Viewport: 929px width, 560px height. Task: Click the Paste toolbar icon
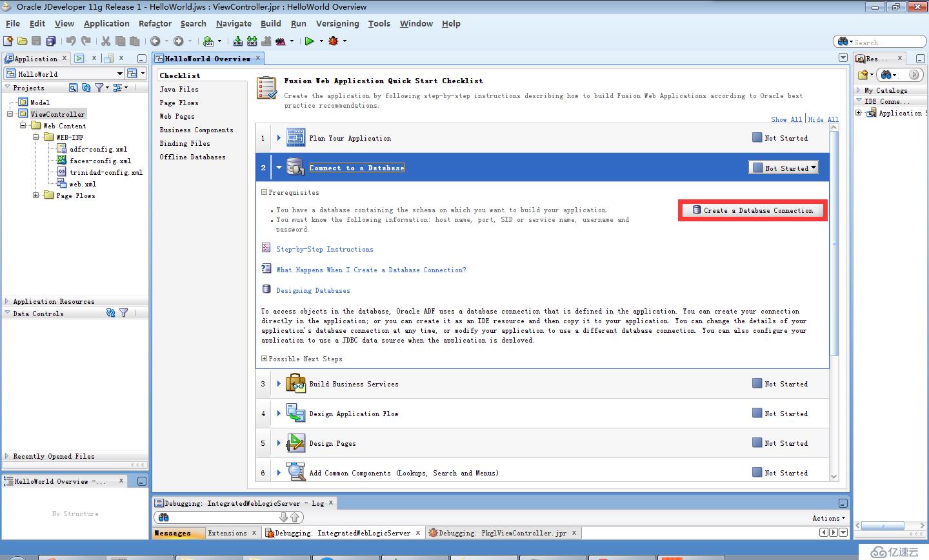[134, 41]
